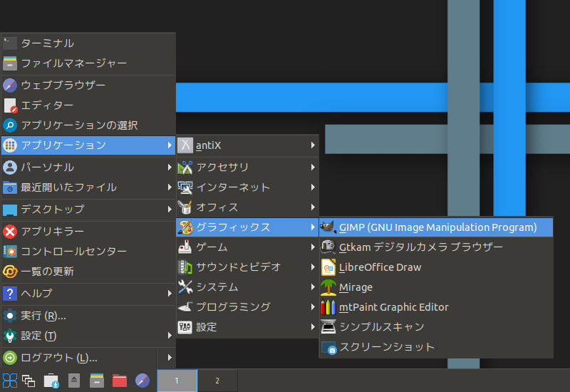Image resolution: width=570 pixels, height=392 pixels.
Task: Expand the antiX submenu arrow
Action: coord(313,145)
